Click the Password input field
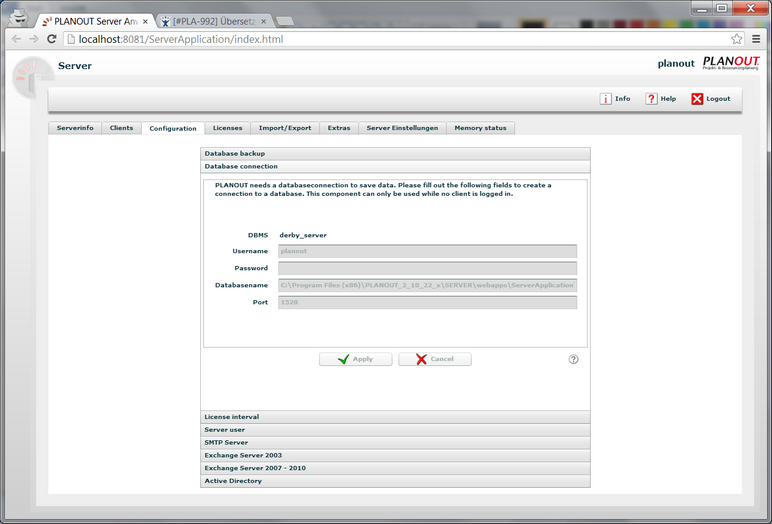 (x=427, y=268)
